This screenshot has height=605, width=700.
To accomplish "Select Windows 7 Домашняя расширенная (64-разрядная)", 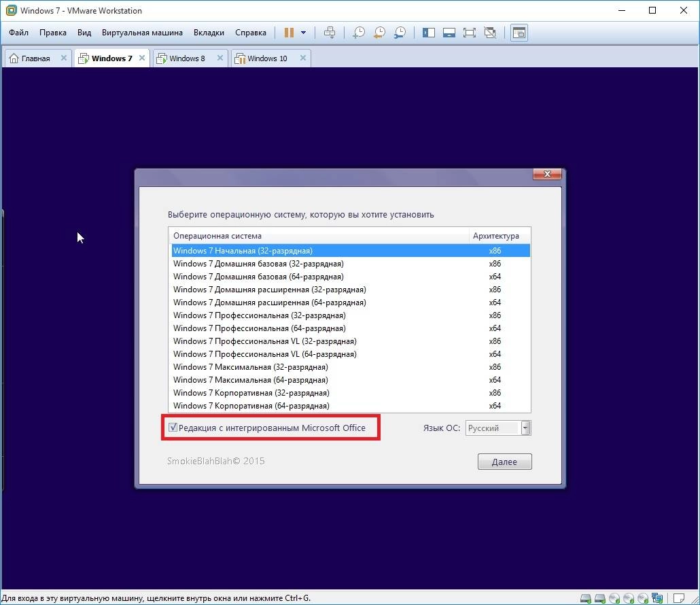I will click(351, 302).
